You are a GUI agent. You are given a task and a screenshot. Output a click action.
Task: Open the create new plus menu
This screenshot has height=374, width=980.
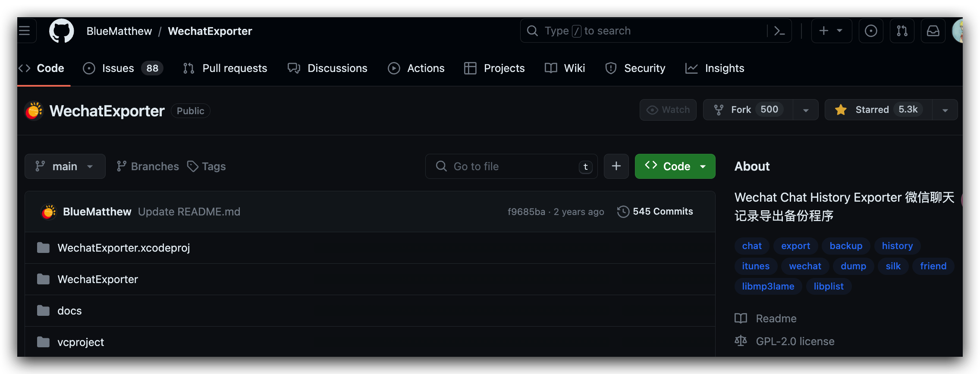[x=831, y=31]
